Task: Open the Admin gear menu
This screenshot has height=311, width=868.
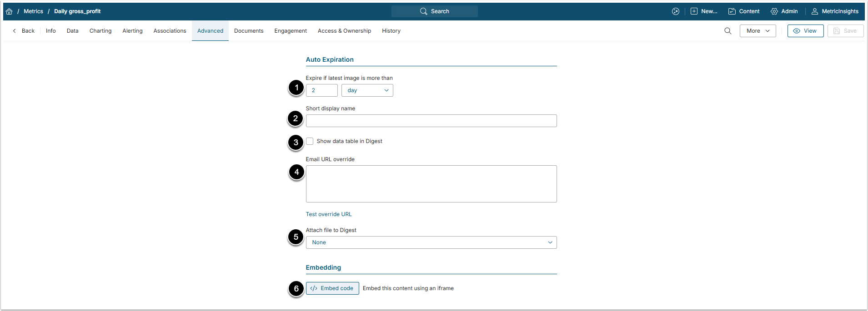Action: coord(784,11)
